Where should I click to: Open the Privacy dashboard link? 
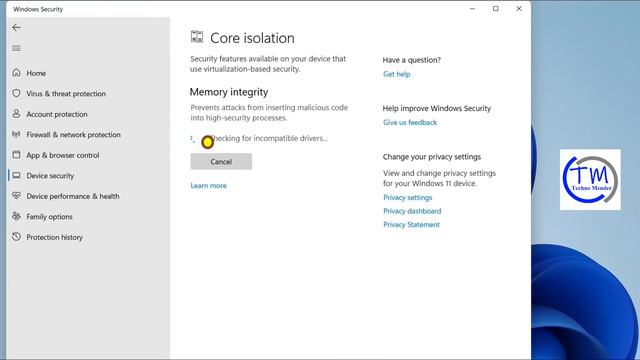point(412,211)
